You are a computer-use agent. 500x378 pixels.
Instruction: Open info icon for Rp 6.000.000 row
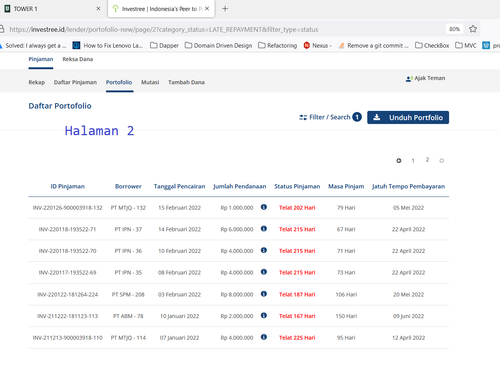264,229
